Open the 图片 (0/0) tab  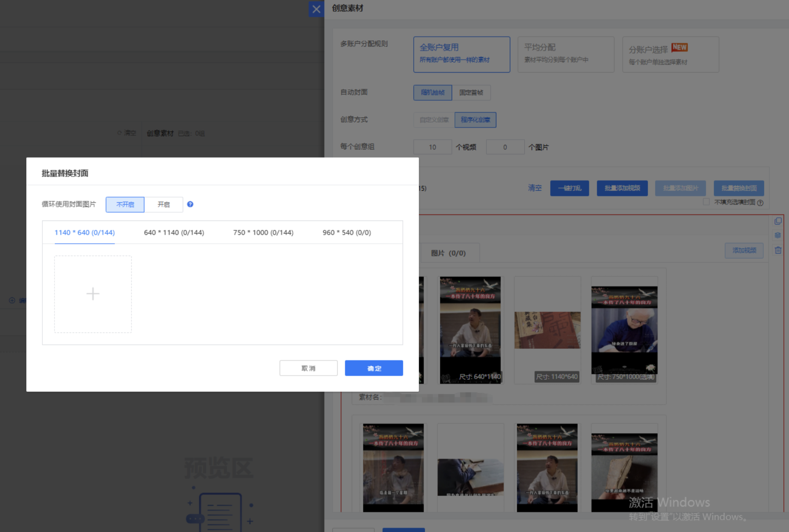point(449,253)
